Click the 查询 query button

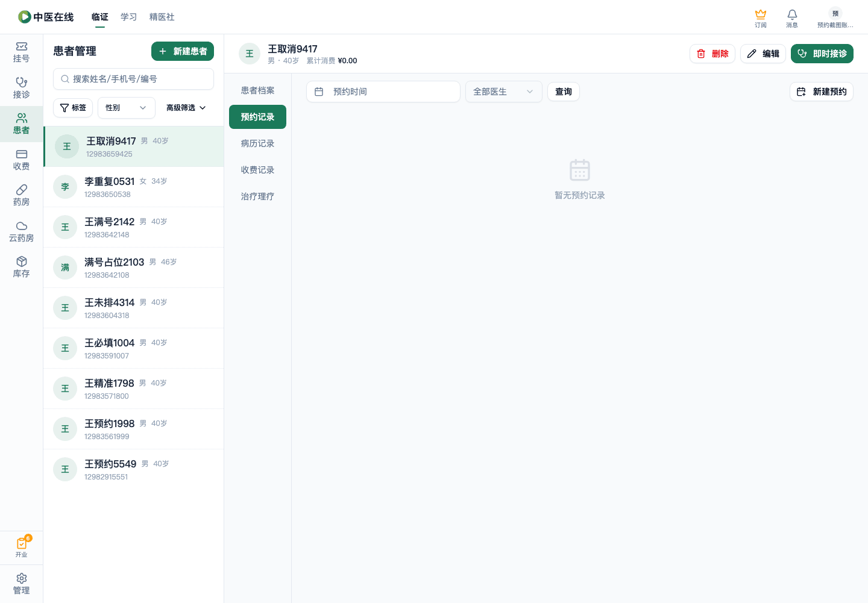[564, 92]
